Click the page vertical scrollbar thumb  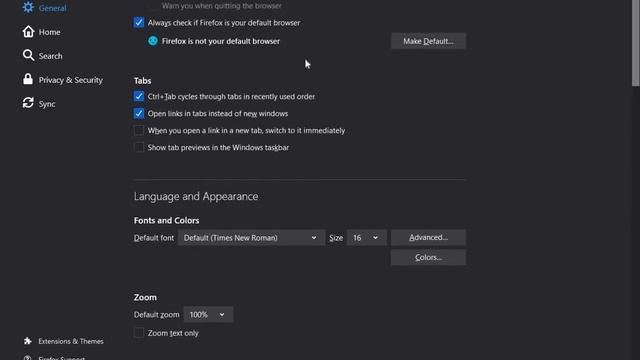pos(636,43)
